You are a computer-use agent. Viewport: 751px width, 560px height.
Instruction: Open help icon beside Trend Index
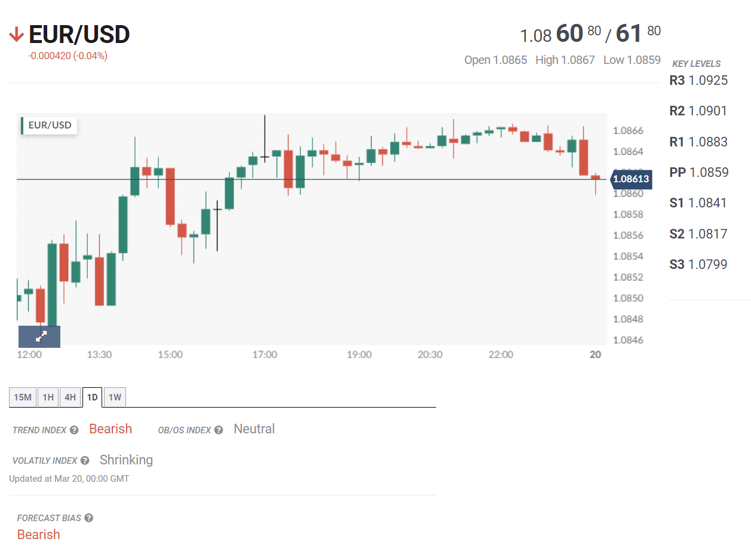point(74,430)
